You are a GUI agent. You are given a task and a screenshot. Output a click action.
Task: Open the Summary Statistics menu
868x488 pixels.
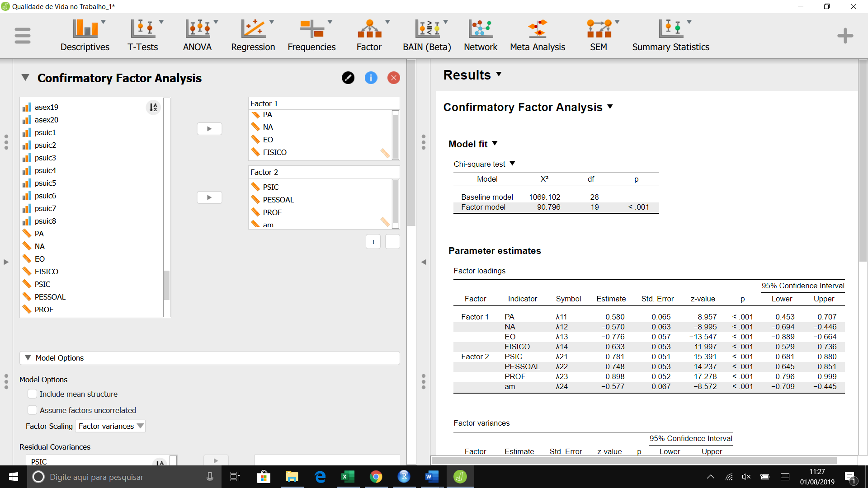click(x=670, y=35)
